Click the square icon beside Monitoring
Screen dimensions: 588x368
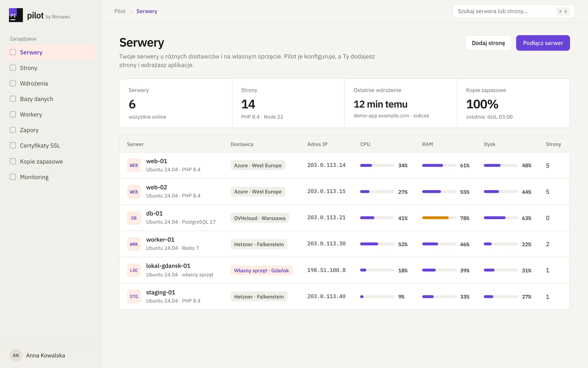pos(13,177)
